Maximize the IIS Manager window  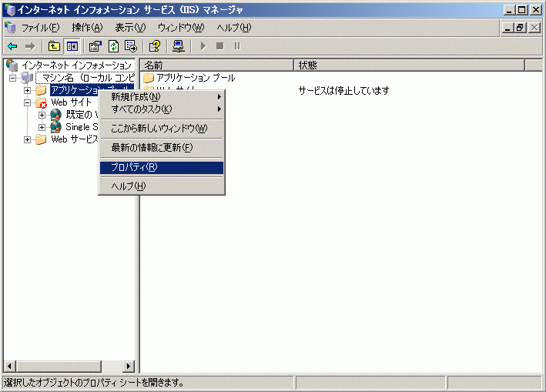522,10
